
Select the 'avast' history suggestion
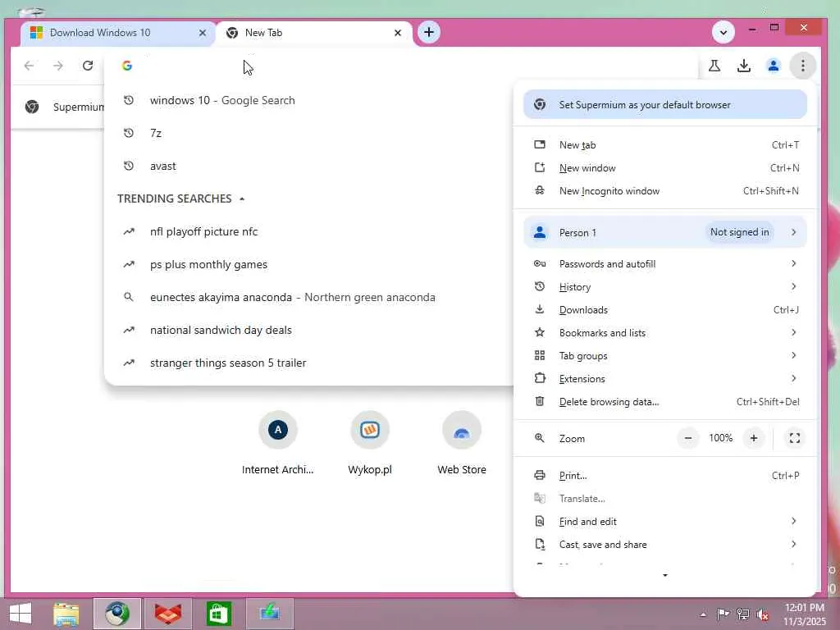pyautogui.click(x=308, y=166)
